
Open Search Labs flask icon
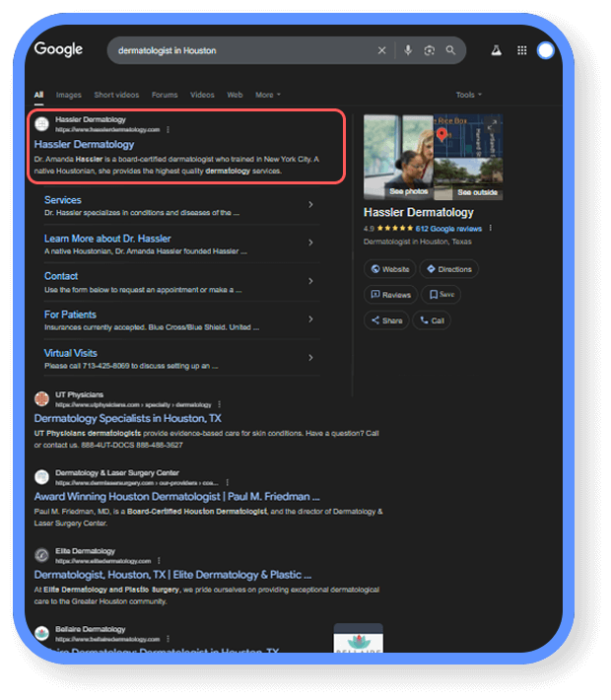[x=497, y=50]
